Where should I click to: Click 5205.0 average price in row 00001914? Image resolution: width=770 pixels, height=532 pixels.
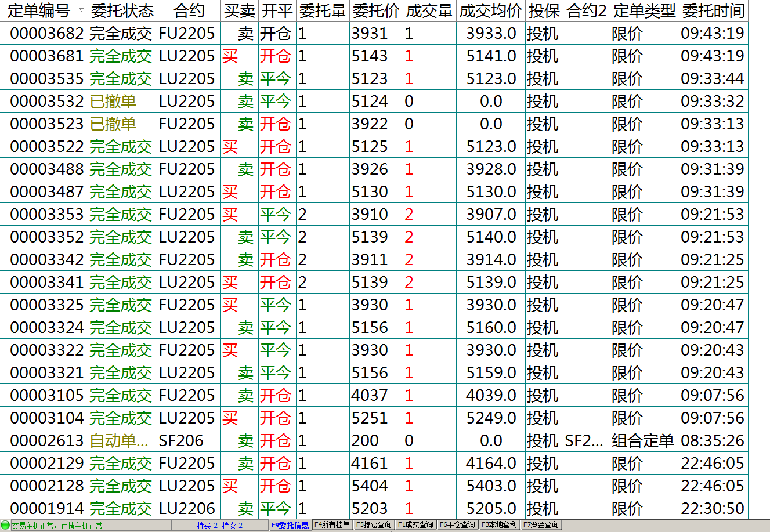pyautogui.click(x=491, y=509)
